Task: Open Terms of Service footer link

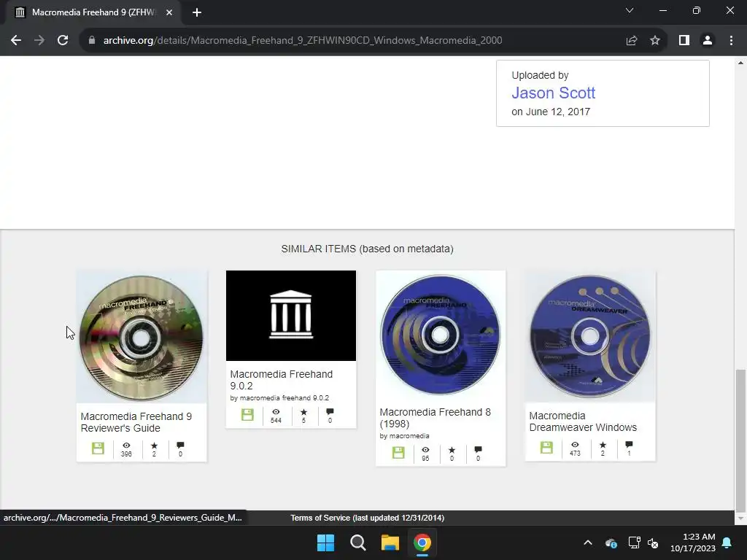Action: pyautogui.click(x=368, y=518)
